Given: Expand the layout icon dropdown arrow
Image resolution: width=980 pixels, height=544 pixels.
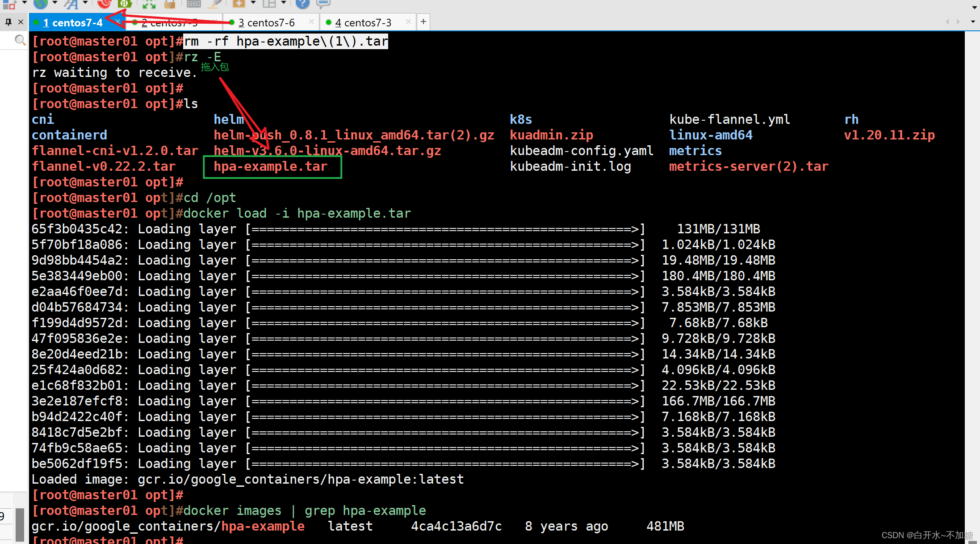Looking at the screenshot, I should [x=284, y=3].
